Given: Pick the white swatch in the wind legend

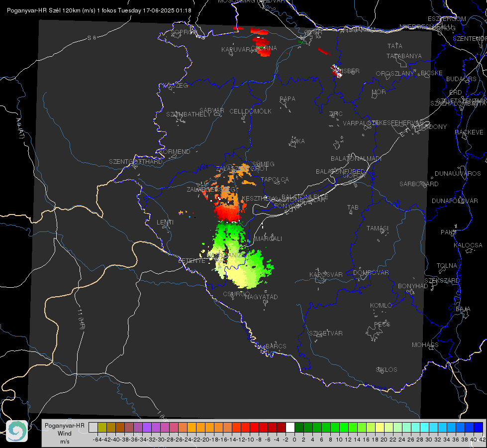Looking at the screenshot, I should click(x=290, y=427).
